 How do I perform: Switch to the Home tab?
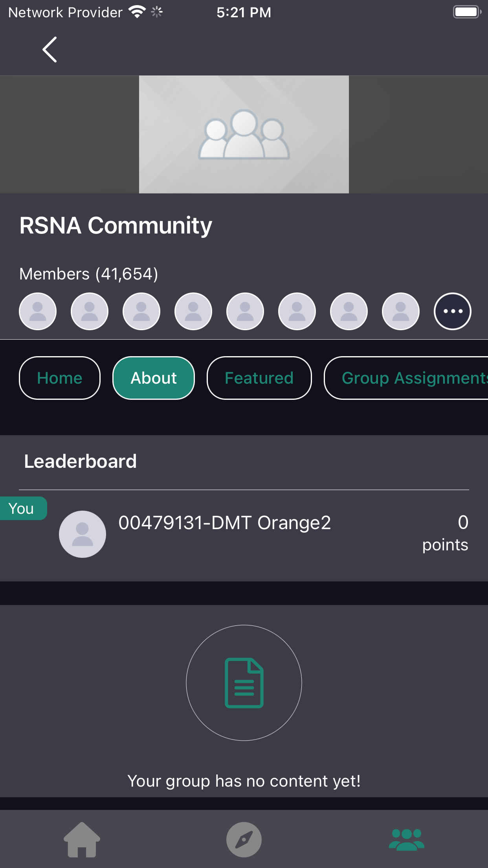coord(60,378)
